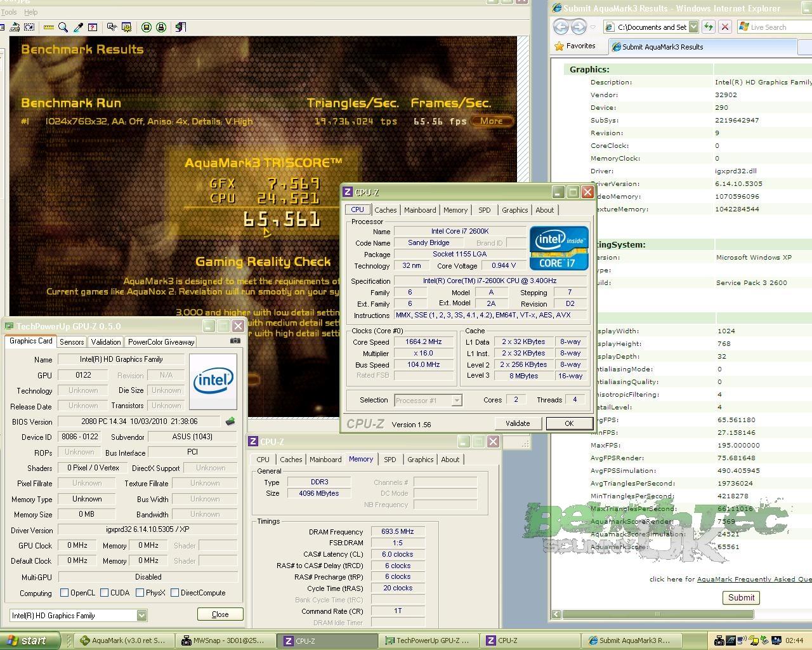This screenshot has width=812, height=650.
Task: Switch to Graphics tab in rear CPU-Z window
Action: [420, 460]
